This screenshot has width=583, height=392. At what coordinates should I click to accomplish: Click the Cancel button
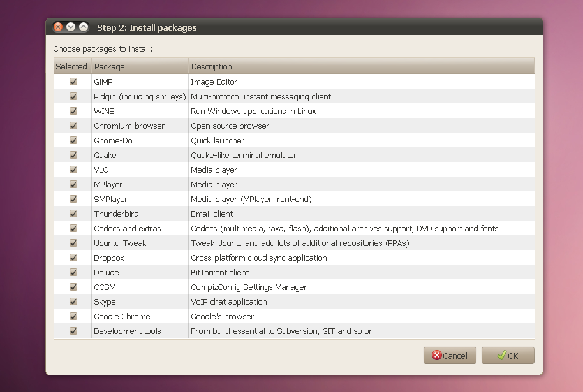(450, 356)
